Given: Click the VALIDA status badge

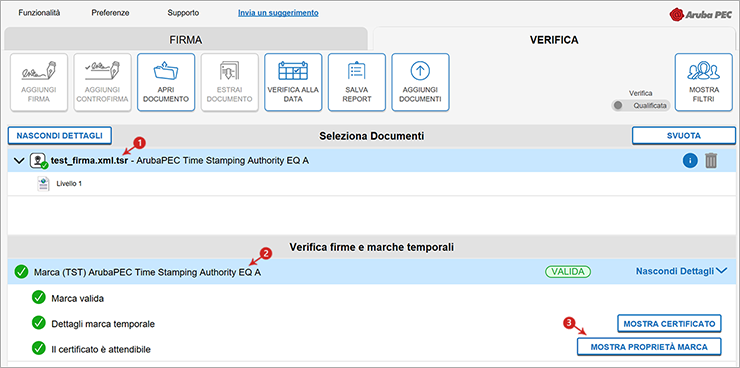Looking at the screenshot, I should coord(568,272).
